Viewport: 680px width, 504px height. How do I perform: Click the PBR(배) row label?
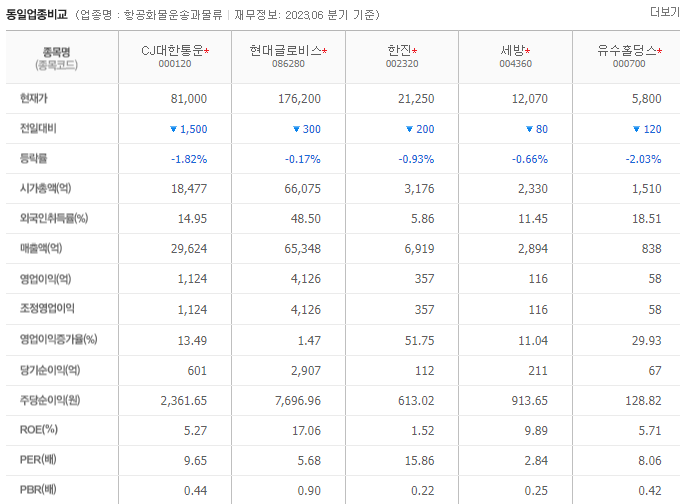pyautogui.click(x=38, y=489)
